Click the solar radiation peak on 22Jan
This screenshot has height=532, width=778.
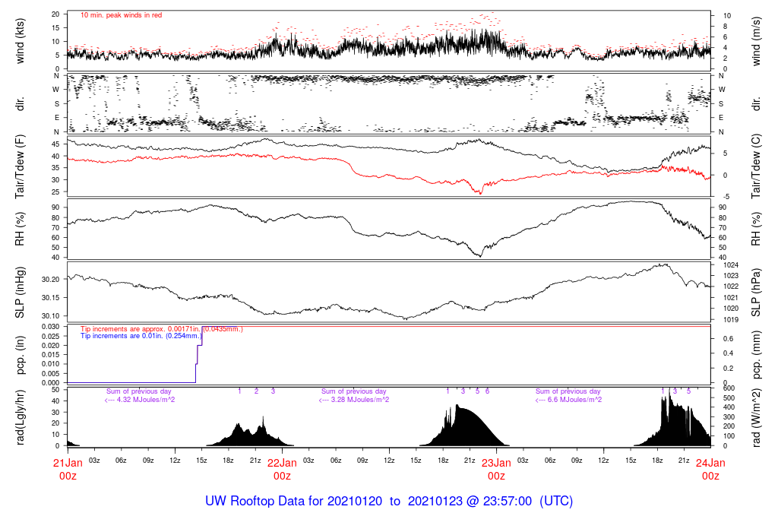[457, 406]
